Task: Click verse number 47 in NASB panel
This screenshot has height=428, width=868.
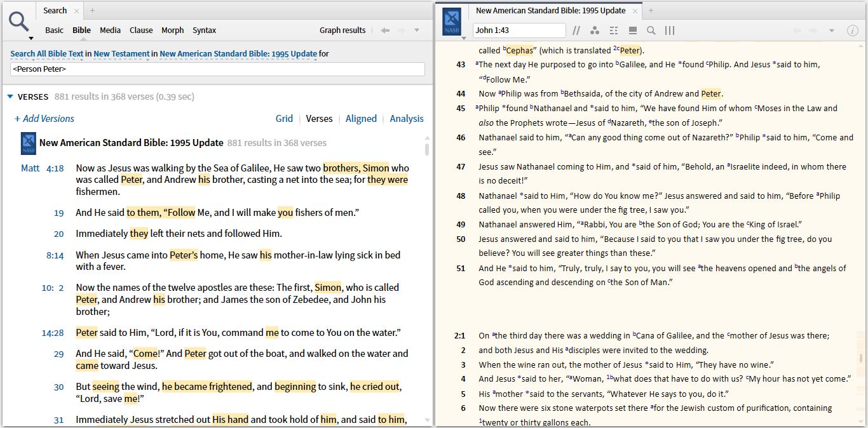Action: (x=461, y=166)
